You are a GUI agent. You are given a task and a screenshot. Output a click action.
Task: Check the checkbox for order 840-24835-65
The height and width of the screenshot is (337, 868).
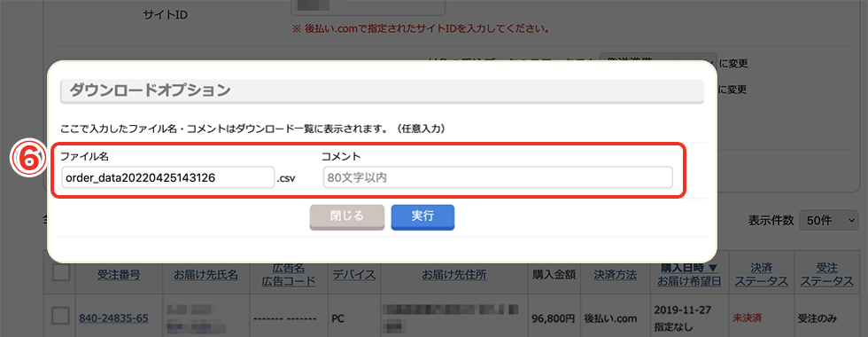(60, 316)
